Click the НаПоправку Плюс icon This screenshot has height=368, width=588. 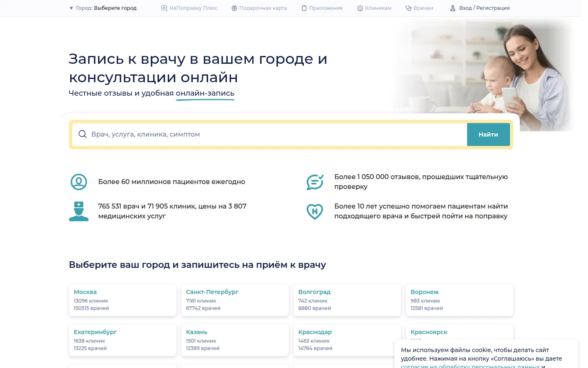(164, 8)
